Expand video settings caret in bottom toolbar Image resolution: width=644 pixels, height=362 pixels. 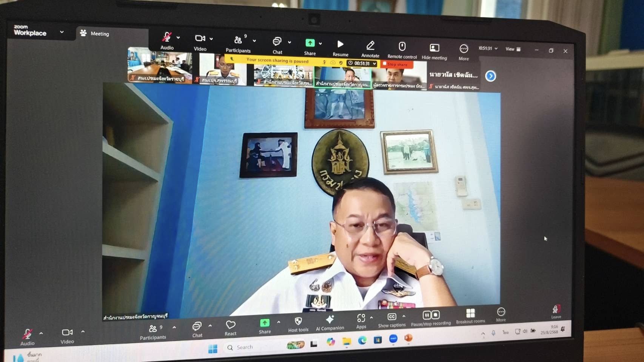coord(83,331)
